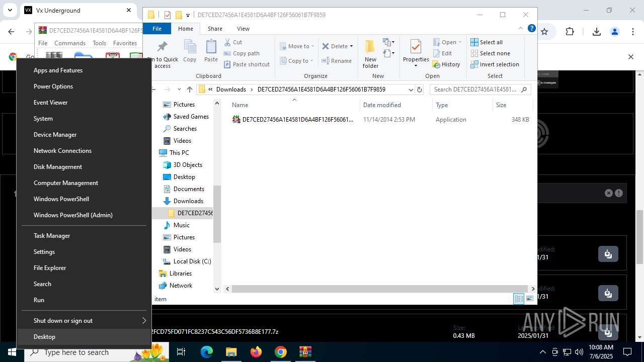Sort by the Size column header

tap(513, 105)
